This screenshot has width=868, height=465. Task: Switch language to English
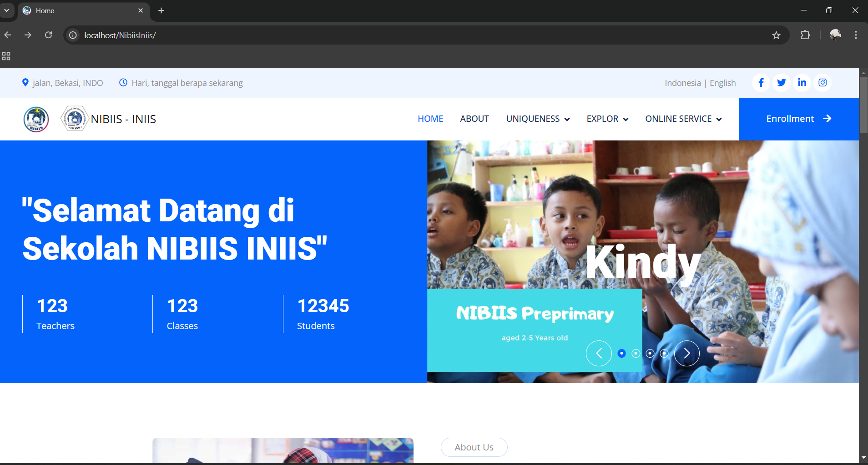(x=722, y=83)
